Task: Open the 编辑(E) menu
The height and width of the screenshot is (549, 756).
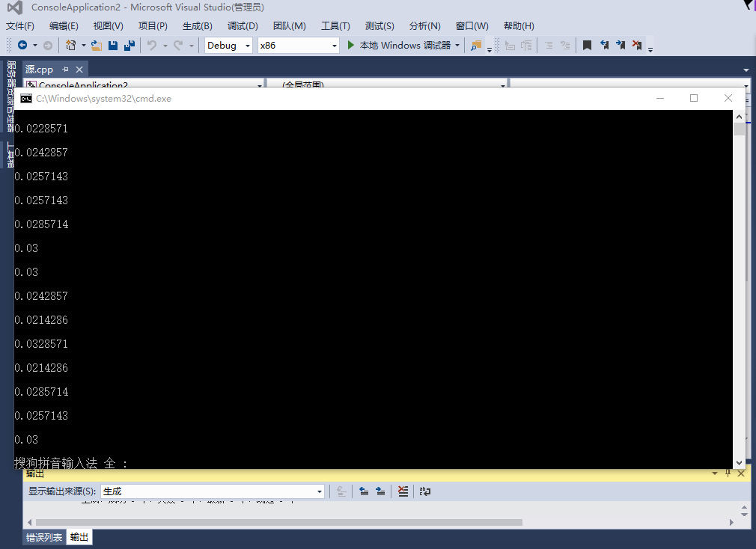Action: tap(64, 26)
